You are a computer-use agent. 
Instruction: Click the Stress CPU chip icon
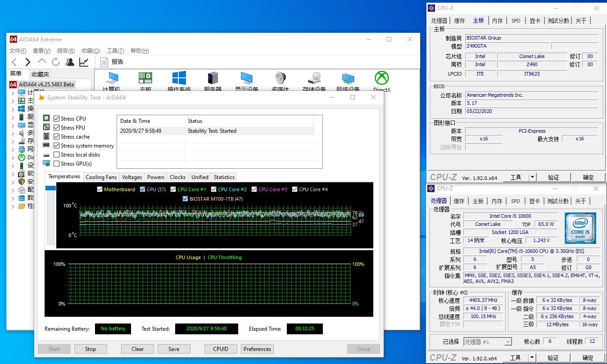[46, 118]
